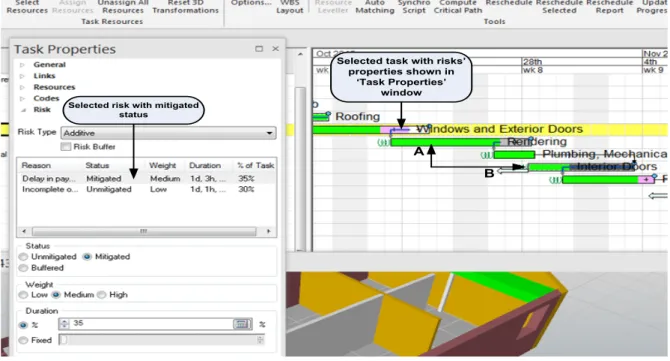The width and height of the screenshot is (670, 361).
Task: Click the duration percent input field
Action: (x=151, y=324)
